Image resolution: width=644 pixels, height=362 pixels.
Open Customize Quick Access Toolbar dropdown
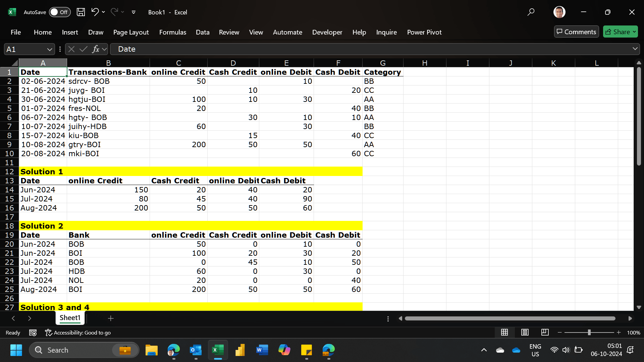[133, 12]
